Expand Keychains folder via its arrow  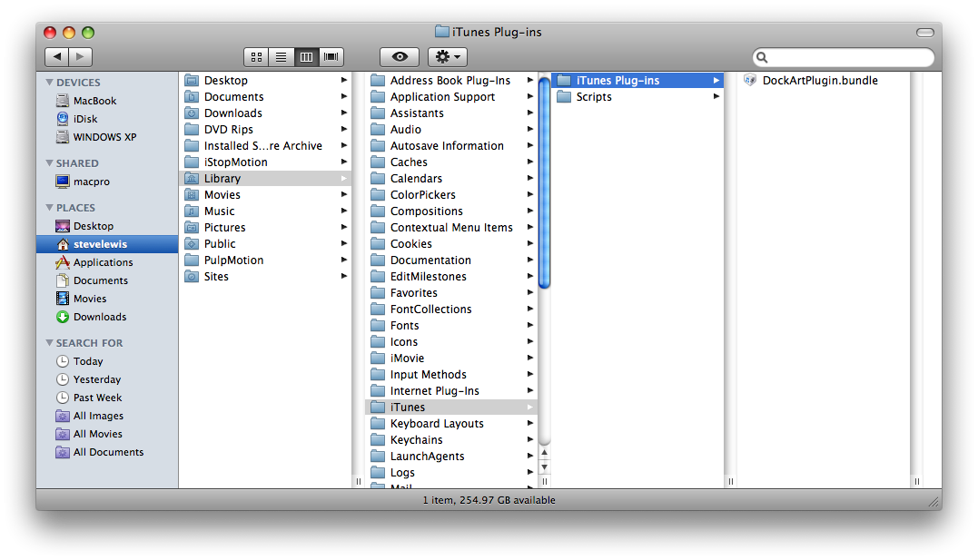tap(530, 439)
